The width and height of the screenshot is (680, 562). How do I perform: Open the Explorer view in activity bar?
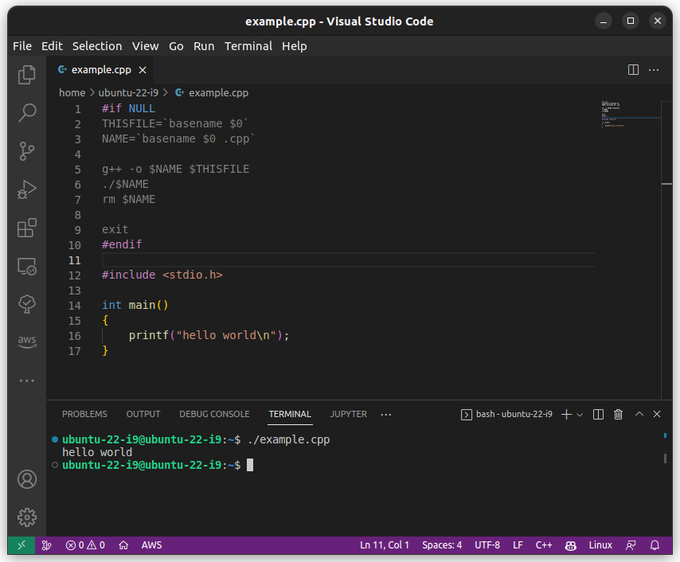click(x=27, y=75)
